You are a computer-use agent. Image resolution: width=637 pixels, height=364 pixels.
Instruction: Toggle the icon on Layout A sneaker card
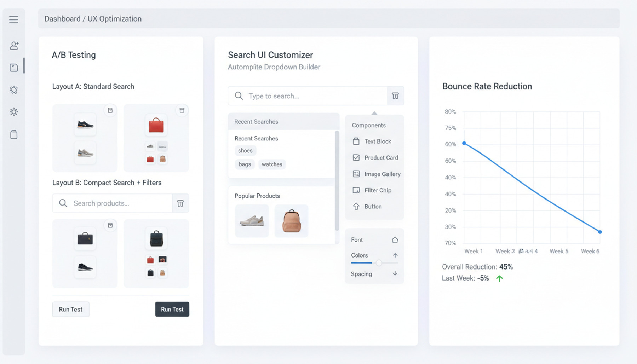110,110
